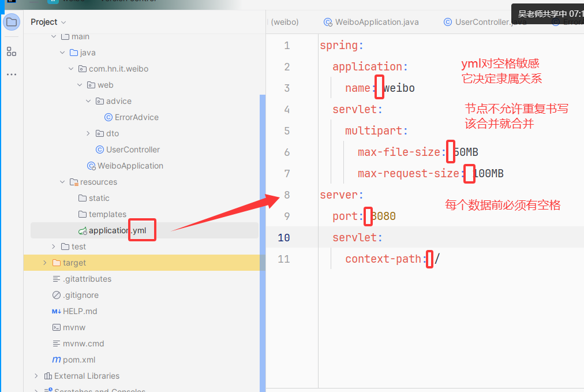Click 'application:' key in editor

370,67
